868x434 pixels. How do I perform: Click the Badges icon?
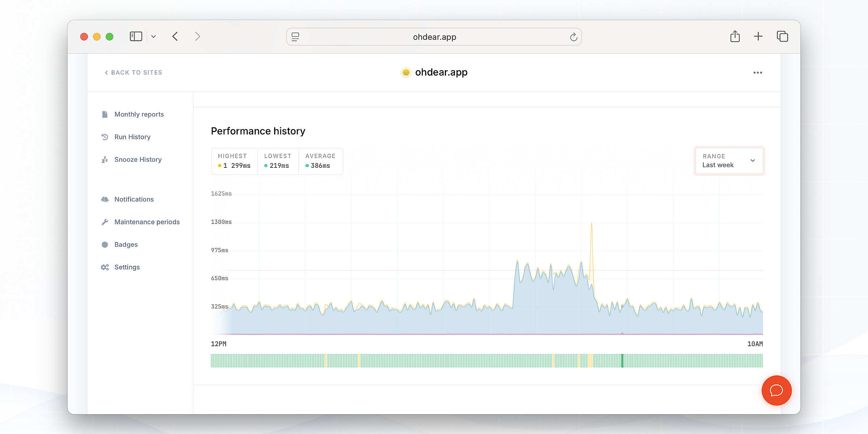tap(105, 244)
